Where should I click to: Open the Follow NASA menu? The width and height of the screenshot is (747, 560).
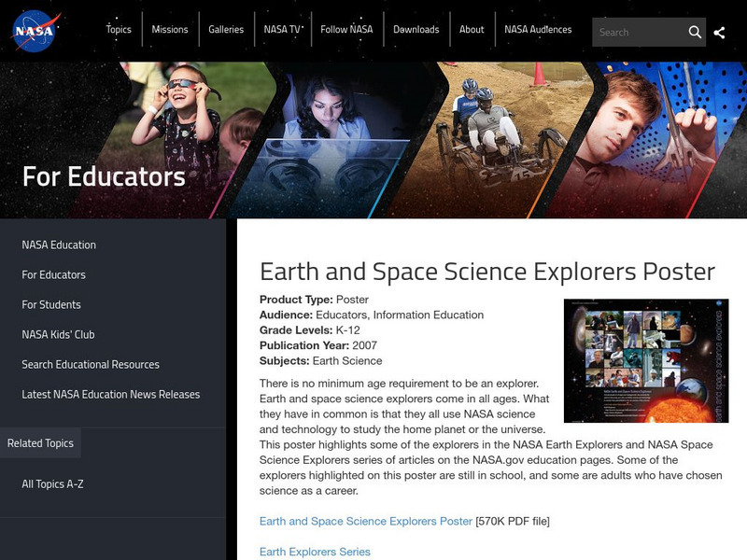[x=346, y=30]
